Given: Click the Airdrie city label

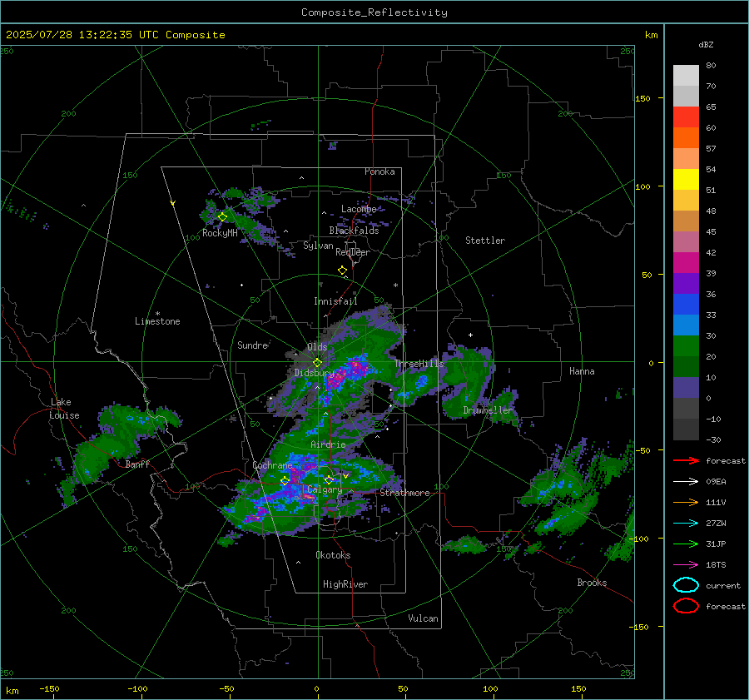Looking at the screenshot, I should pos(328,444).
